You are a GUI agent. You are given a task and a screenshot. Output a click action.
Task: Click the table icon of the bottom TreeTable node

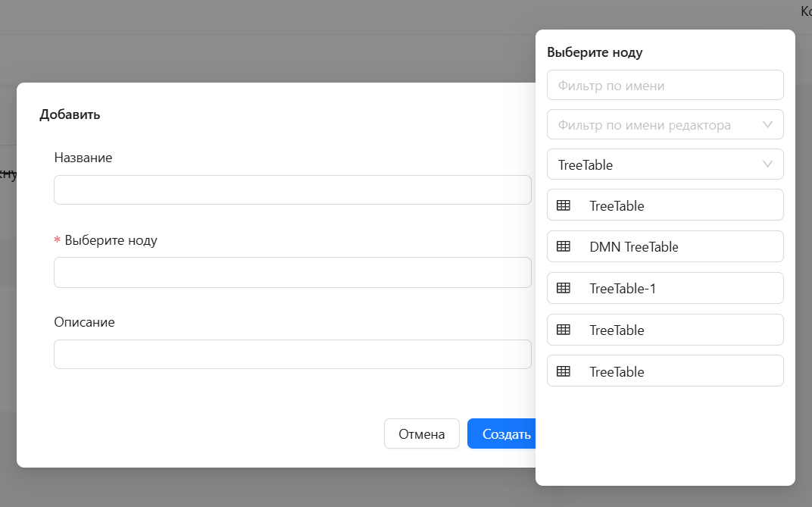pos(563,371)
